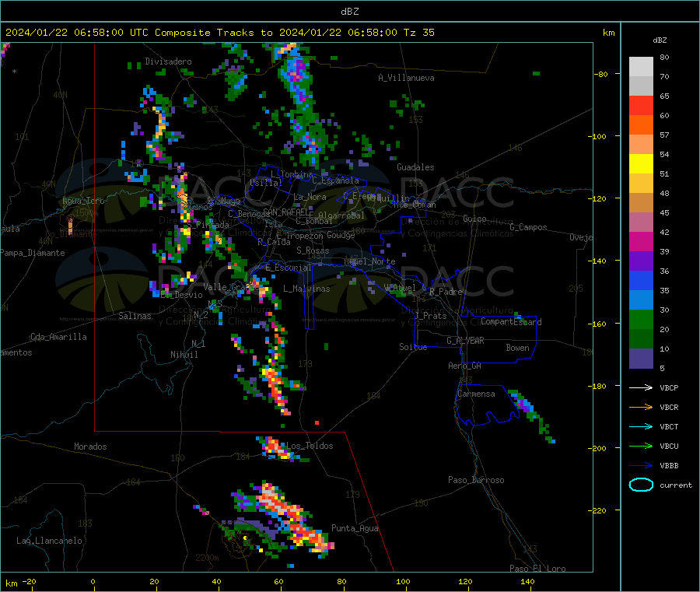Click the Paso_Barroso map label
The image size is (700, 592).
click(x=476, y=480)
